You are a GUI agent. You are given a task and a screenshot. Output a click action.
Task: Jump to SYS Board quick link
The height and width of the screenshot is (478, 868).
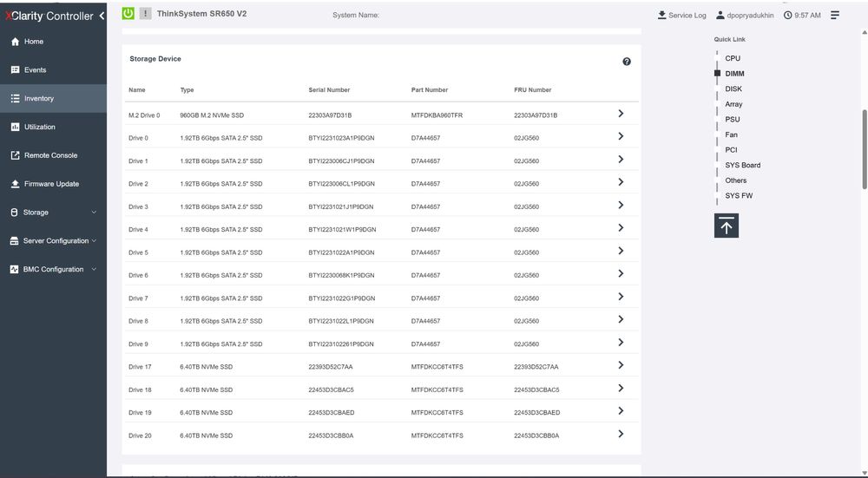742,165
